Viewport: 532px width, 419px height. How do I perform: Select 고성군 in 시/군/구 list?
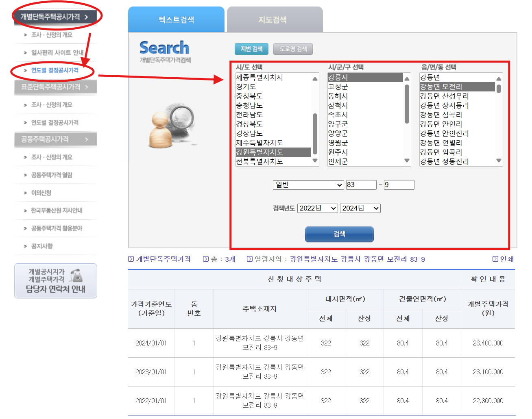365,87
